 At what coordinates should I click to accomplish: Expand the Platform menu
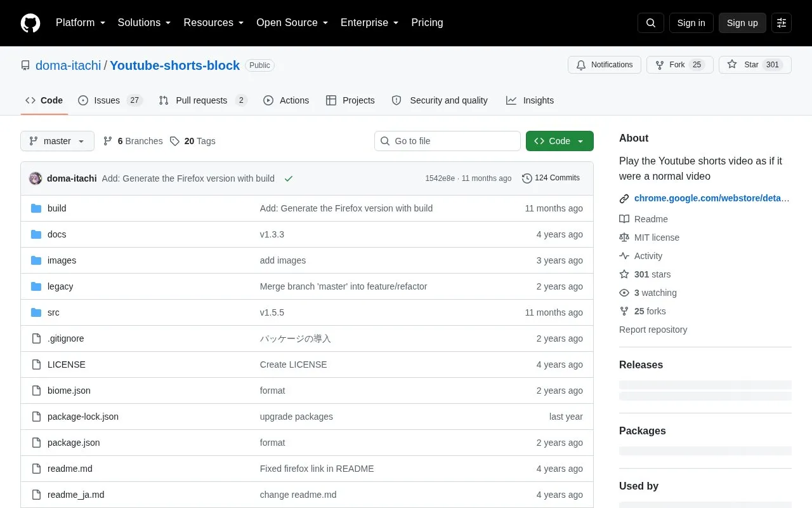[x=81, y=23]
